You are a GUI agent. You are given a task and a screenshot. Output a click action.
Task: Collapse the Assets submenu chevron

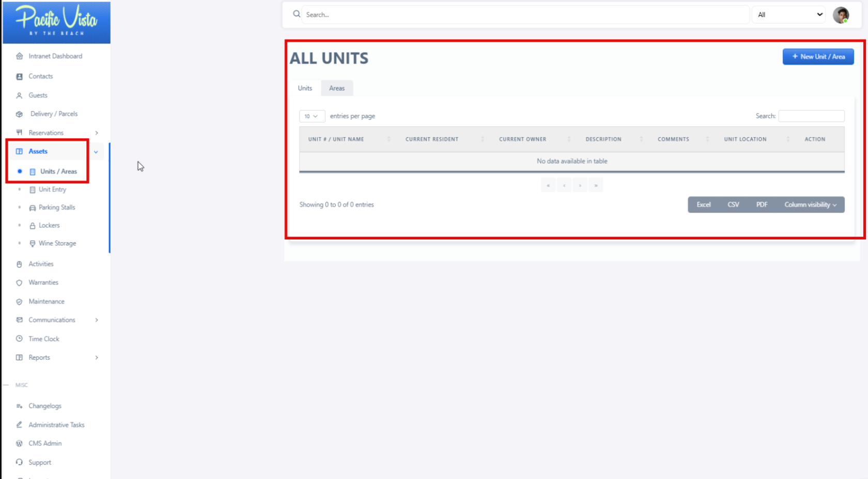[96, 152]
